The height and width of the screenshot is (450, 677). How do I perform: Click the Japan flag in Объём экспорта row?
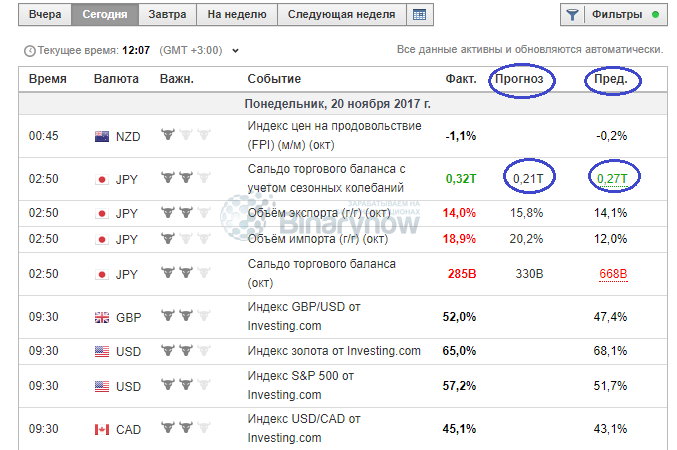[x=102, y=213]
